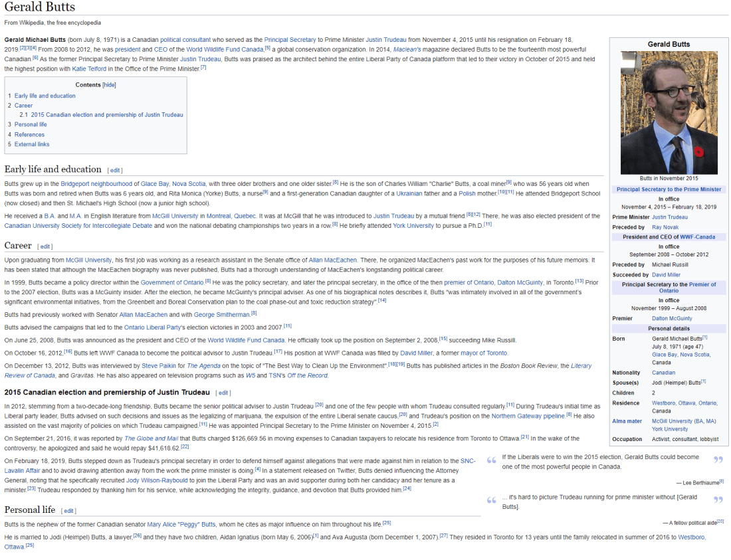Click the Wikipedia link under the page title
Screen dimensions: 731x560
click(31, 23)
